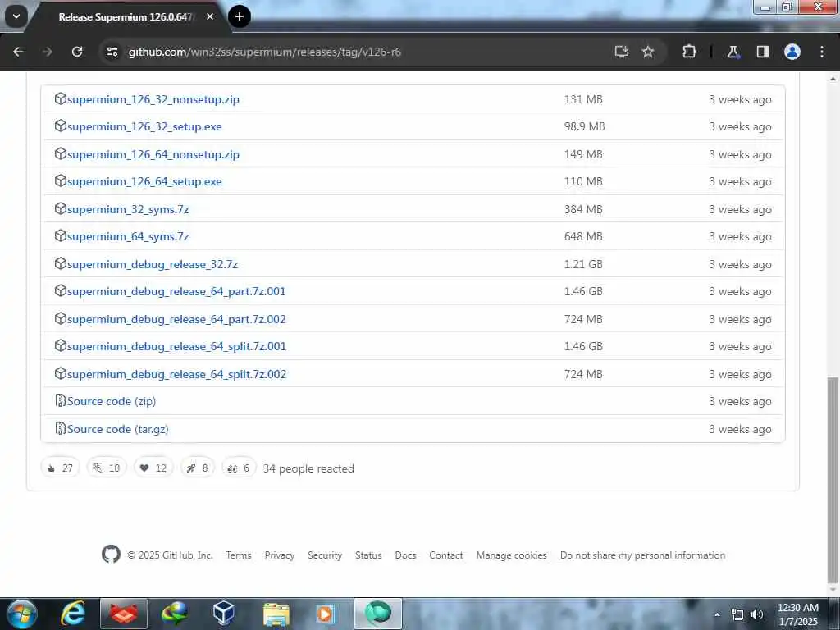Download supermium_debug_release_64_part.7z.002
Screen dimensions: 840x630
tap(176, 319)
